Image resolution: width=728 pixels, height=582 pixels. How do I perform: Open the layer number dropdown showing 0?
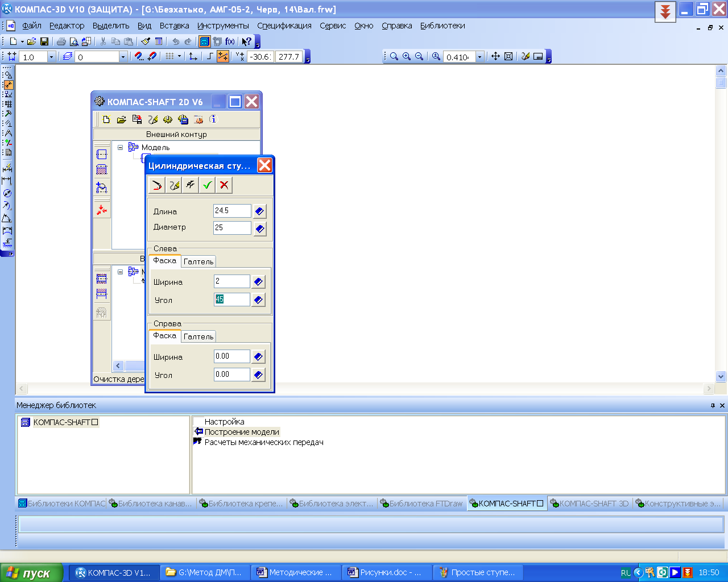point(123,57)
